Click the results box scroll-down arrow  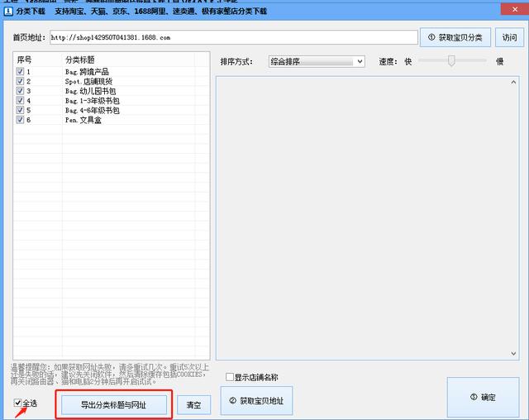(x=513, y=354)
